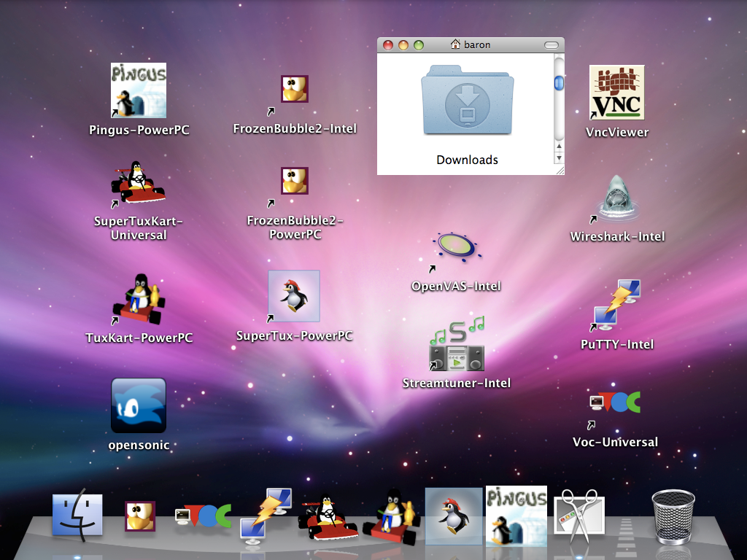
Task: Select the Downloads folder in baron window
Action: tap(467, 101)
